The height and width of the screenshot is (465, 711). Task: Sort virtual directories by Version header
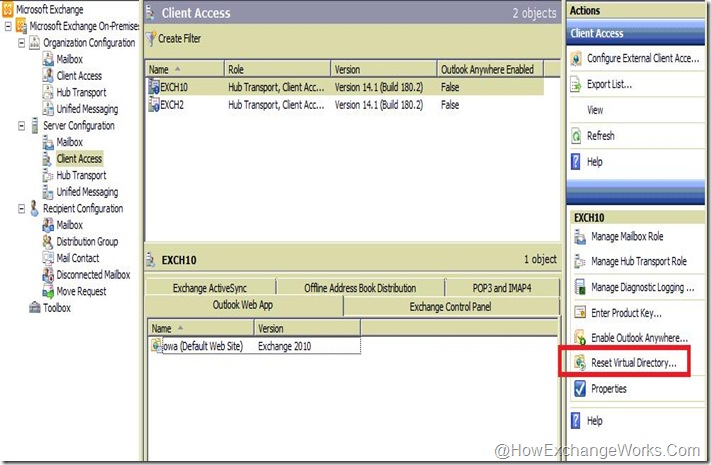click(x=307, y=328)
